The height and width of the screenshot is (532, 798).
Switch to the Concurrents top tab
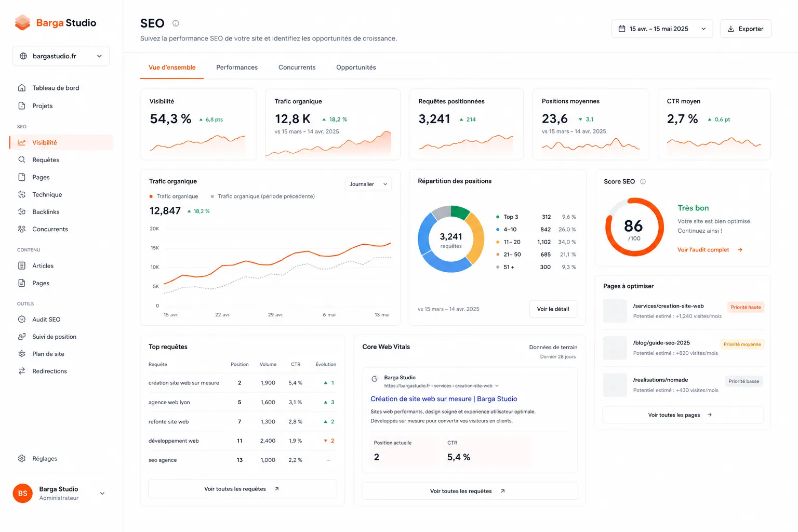(297, 68)
